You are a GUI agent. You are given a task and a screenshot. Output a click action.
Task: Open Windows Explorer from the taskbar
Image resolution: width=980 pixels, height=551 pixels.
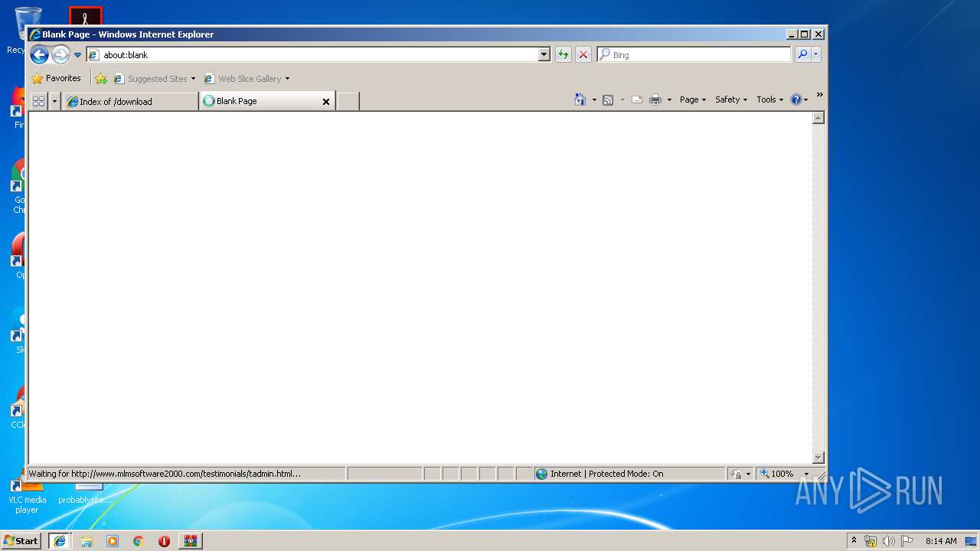tap(87, 541)
